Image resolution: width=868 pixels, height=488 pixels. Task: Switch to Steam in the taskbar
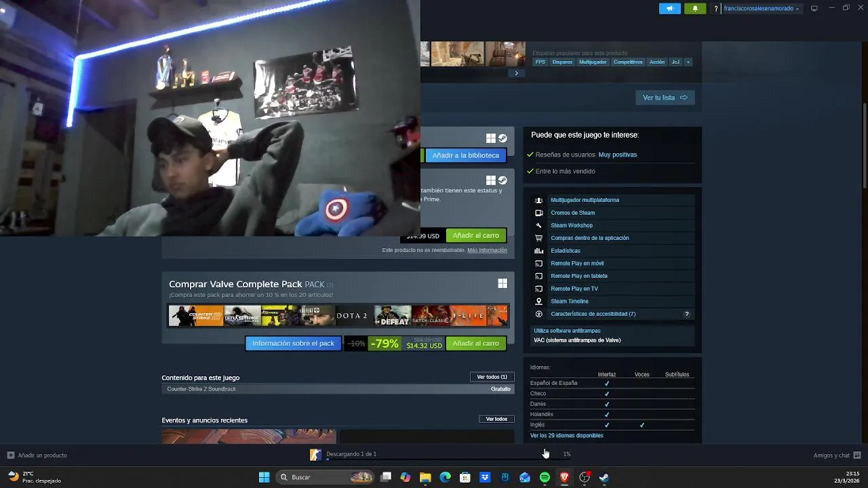604,477
